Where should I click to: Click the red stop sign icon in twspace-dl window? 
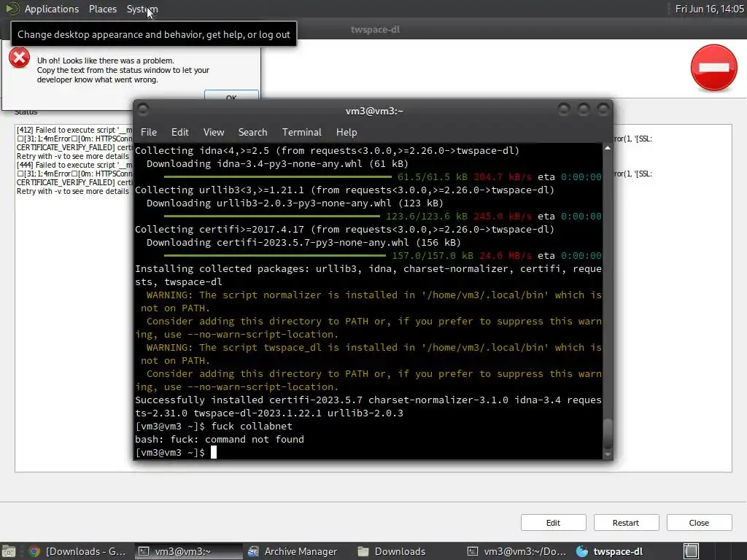pyautogui.click(x=713, y=68)
